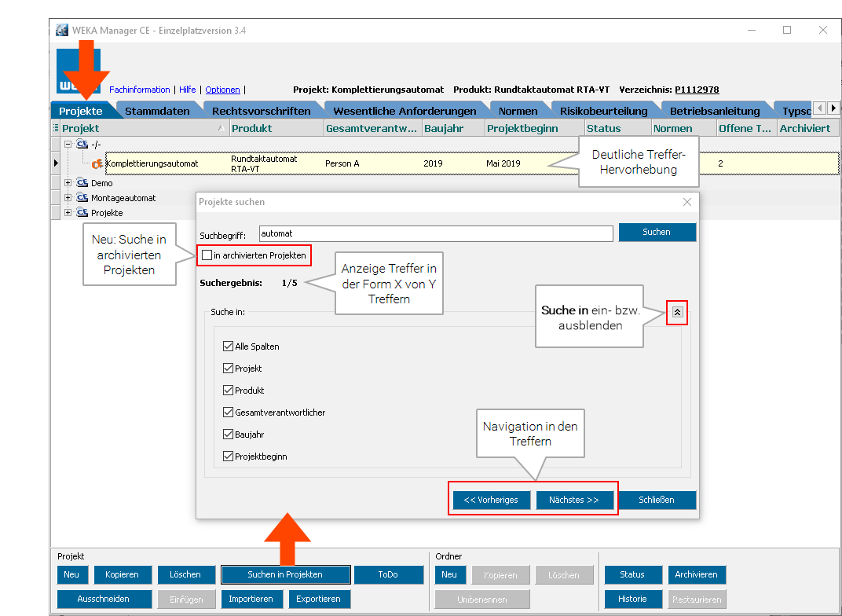This screenshot has width=842, height=616.
Task: Open the Fachinformation link
Action: [139, 90]
